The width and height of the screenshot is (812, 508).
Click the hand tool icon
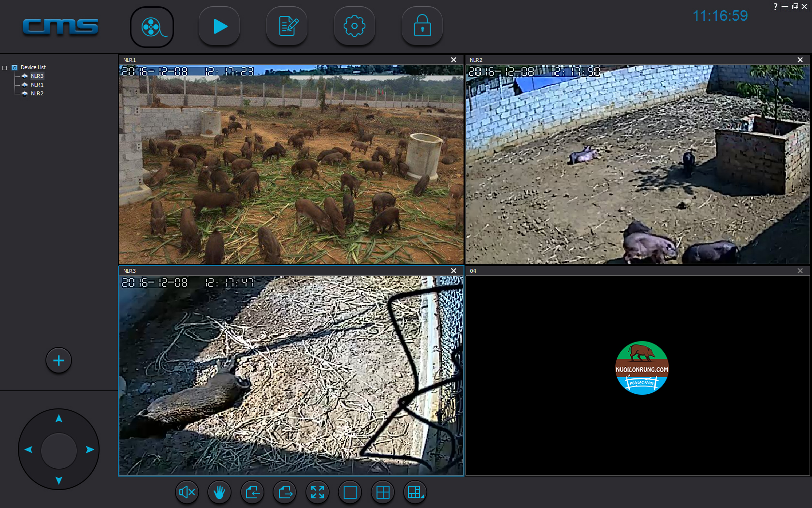[x=219, y=493]
